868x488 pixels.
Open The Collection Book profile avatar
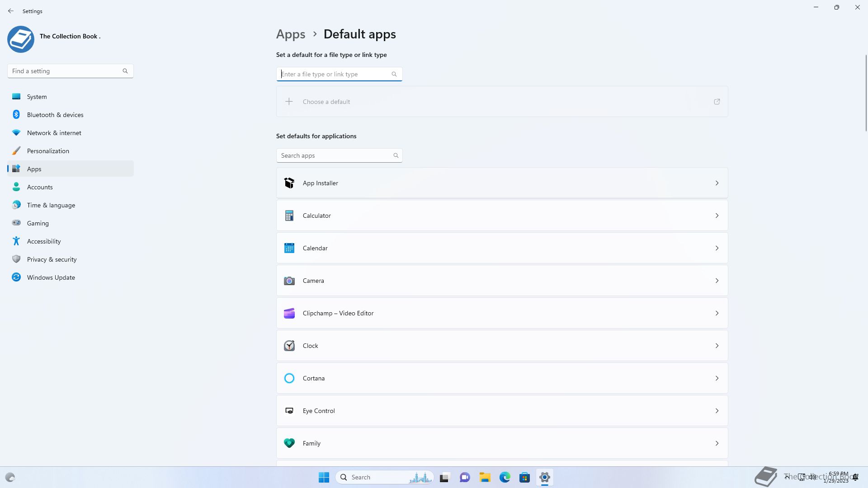21,39
